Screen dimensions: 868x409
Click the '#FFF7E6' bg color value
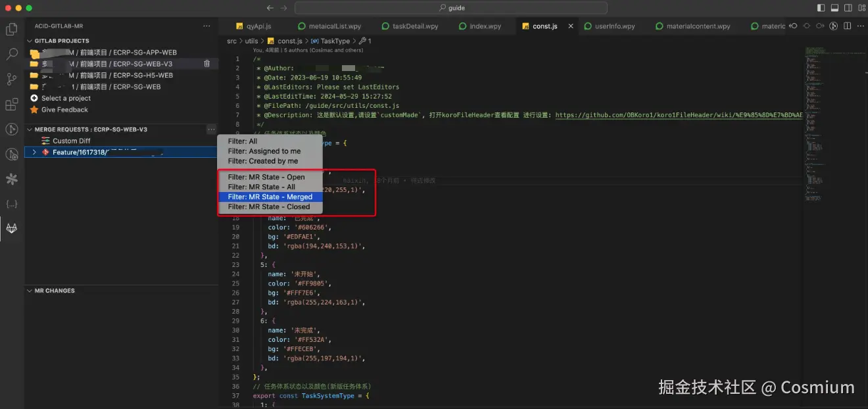(301, 293)
